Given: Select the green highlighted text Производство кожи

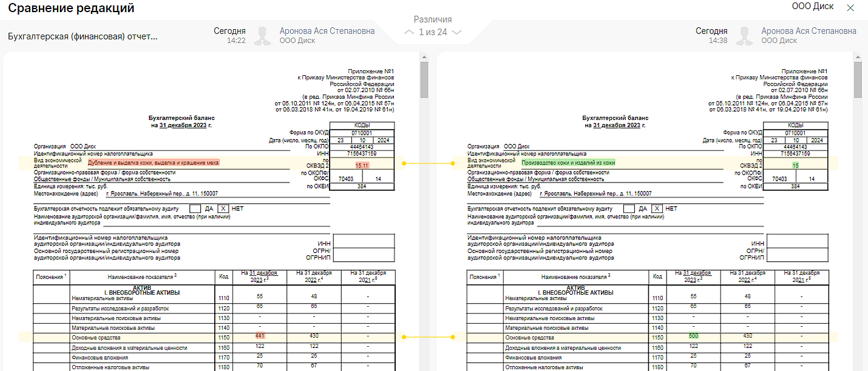Looking at the screenshot, I should [x=568, y=163].
